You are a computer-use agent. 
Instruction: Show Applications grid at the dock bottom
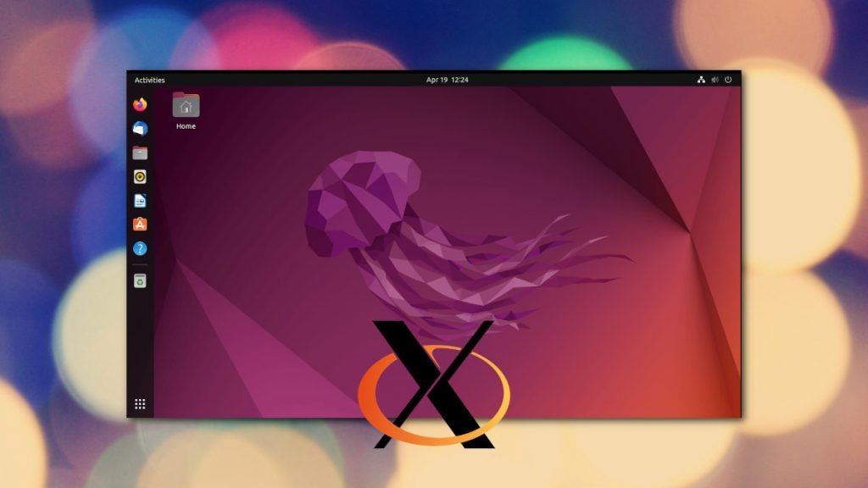point(140,404)
